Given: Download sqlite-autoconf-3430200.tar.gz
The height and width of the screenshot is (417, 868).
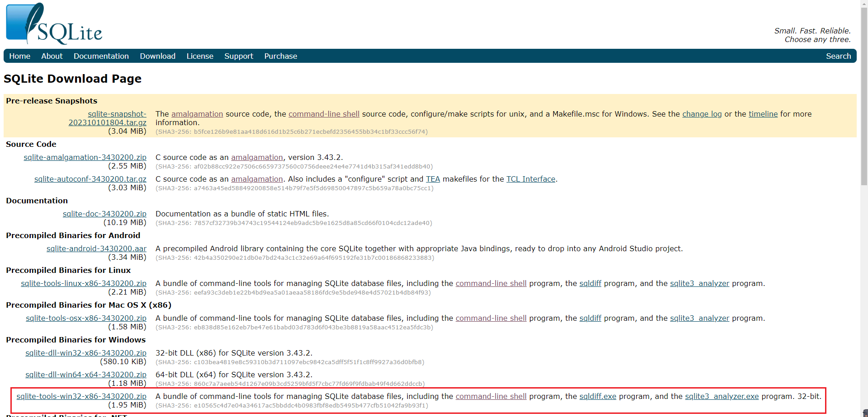Looking at the screenshot, I should [x=90, y=179].
